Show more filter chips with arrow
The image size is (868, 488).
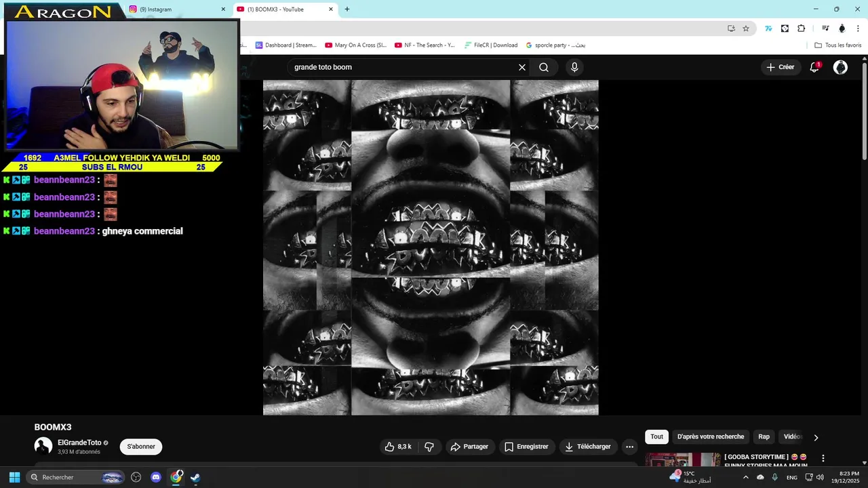click(816, 437)
